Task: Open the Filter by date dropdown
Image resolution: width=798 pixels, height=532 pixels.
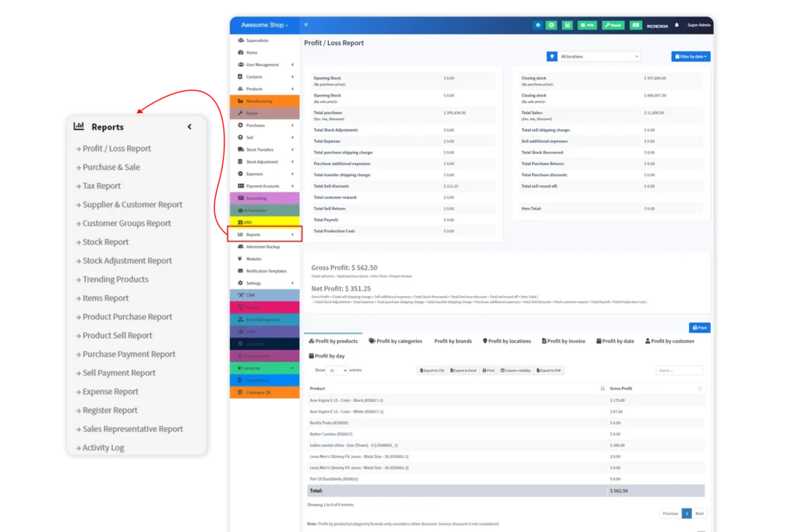Action: (x=690, y=57)
